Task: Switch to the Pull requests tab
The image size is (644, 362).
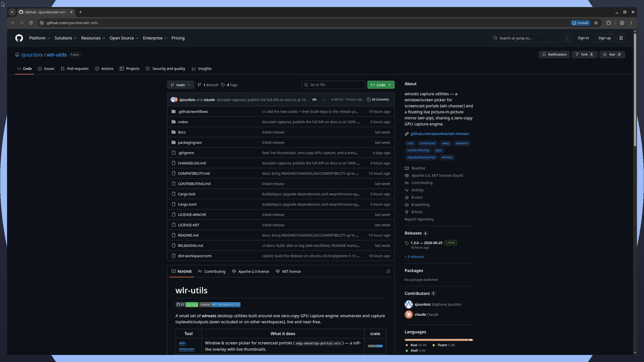Action: click(74, 68)
